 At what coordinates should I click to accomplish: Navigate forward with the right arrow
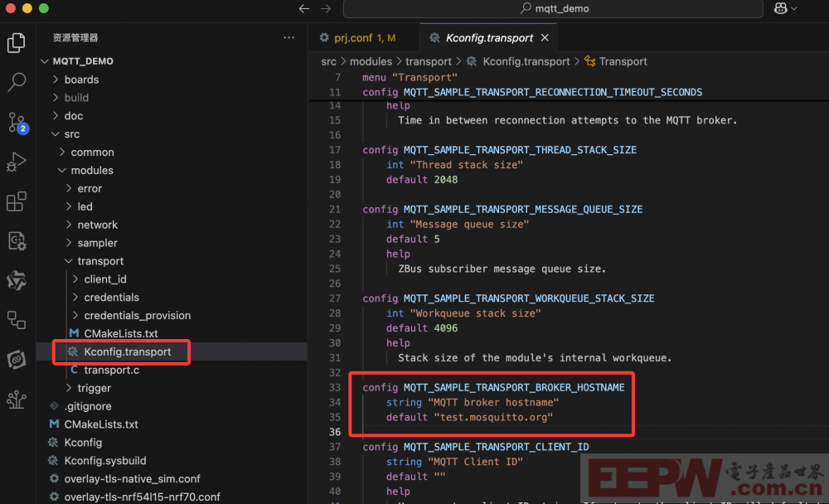tap(326, 8)
